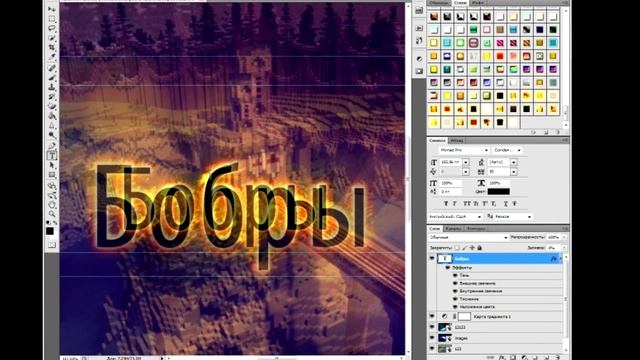Switch to the Символ tab
The width and height of the screenshot is (640, 360).
437,140
